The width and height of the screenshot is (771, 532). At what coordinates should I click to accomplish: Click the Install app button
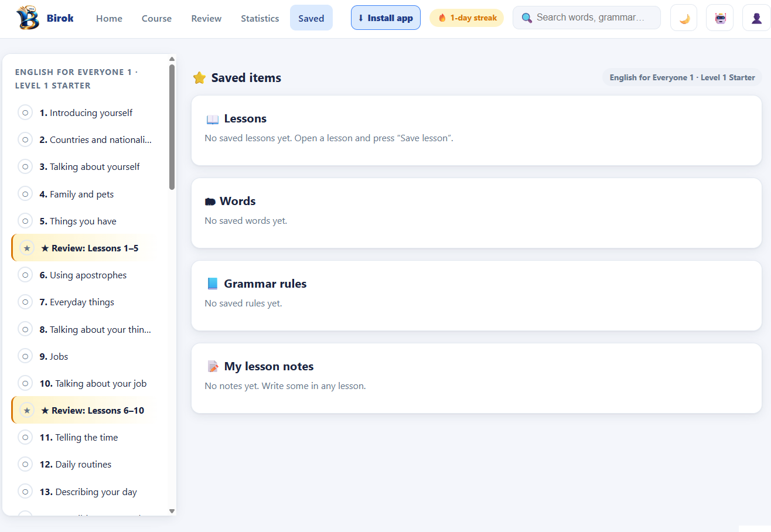[385, 18]
